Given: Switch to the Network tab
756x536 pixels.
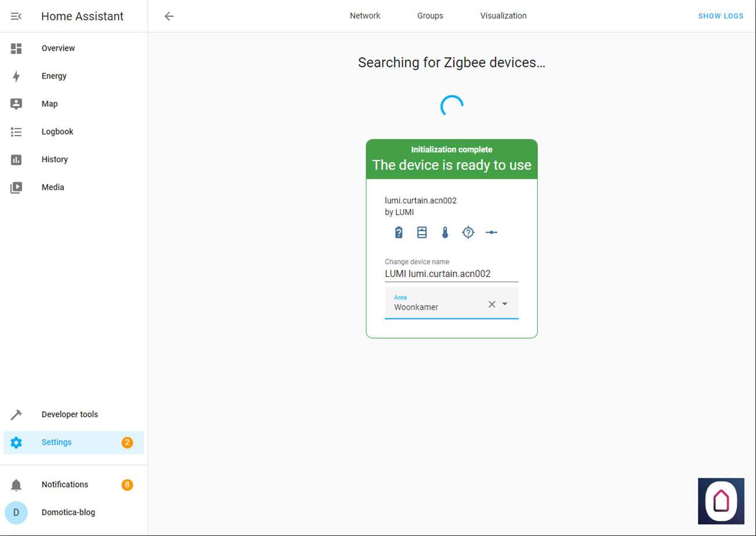Looking at the screenshot, I should point(365,16).
